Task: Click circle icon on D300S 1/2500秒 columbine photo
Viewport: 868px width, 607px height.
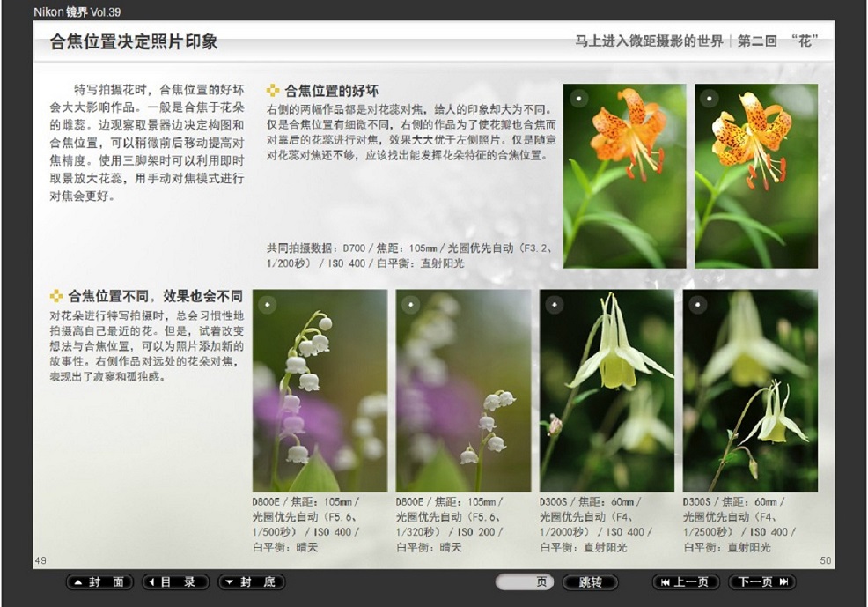Action: 697,304
